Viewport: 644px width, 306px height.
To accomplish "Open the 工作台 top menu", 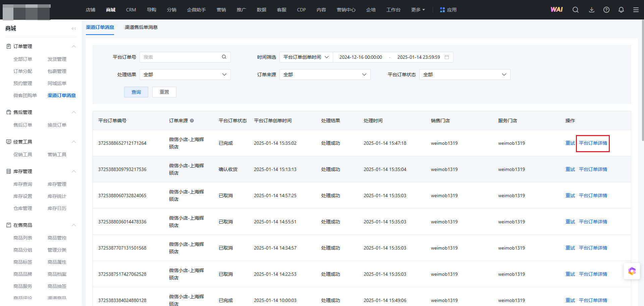I will tap(393, 10).
